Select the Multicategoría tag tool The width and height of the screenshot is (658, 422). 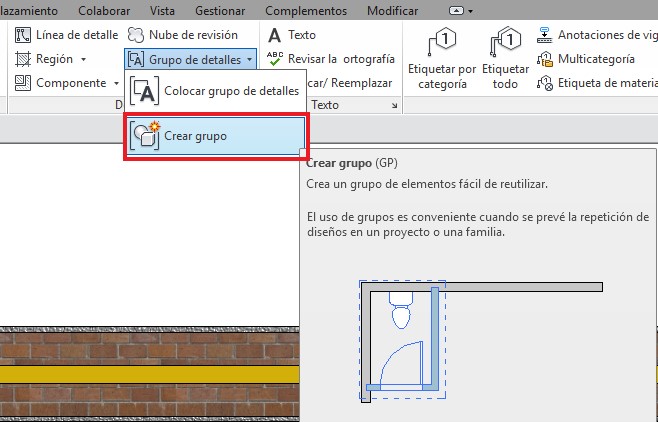[x=593, y=59]
